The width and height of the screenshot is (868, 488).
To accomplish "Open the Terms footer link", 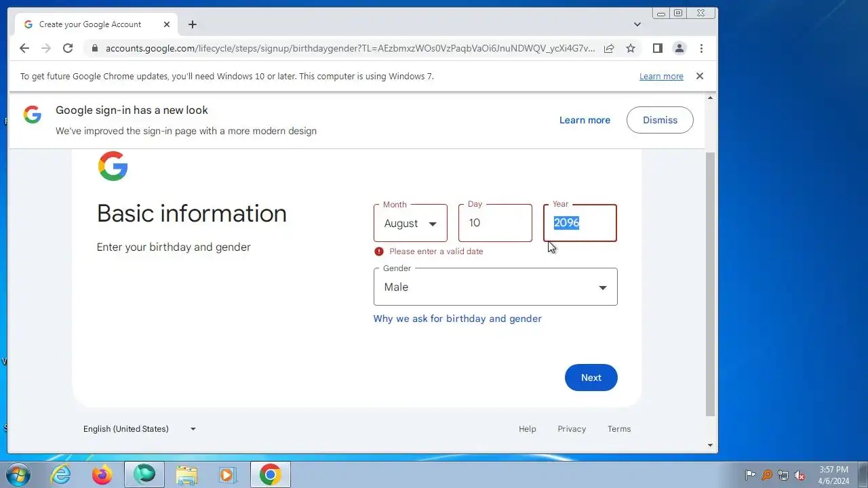I will coord(619,429).
